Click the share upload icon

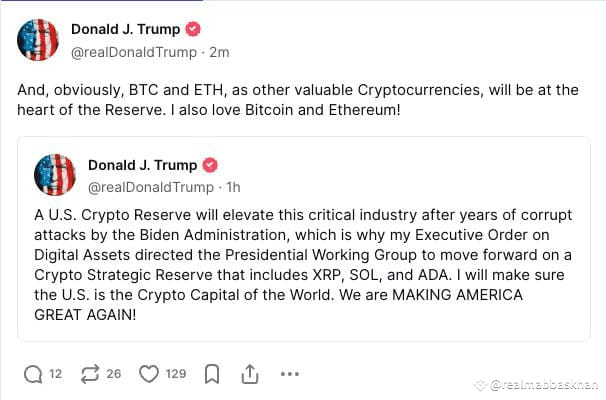click(x=250, y=374)
